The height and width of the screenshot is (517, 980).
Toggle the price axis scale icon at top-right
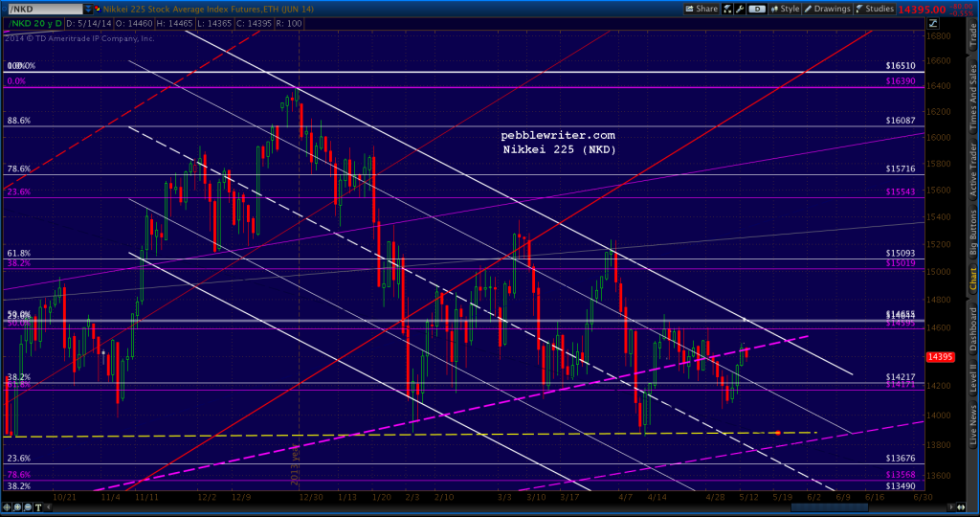pyautogui.click(x=932, y=23)
